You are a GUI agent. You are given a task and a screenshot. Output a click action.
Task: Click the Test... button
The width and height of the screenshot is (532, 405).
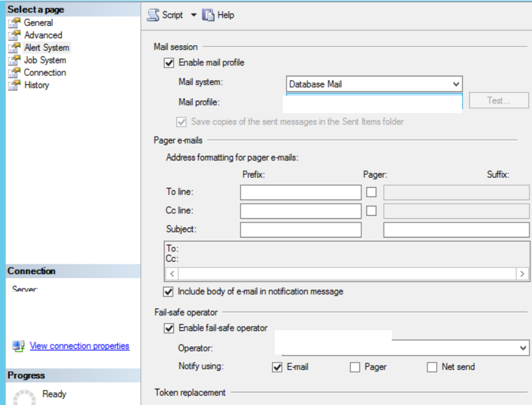(499, 101)
